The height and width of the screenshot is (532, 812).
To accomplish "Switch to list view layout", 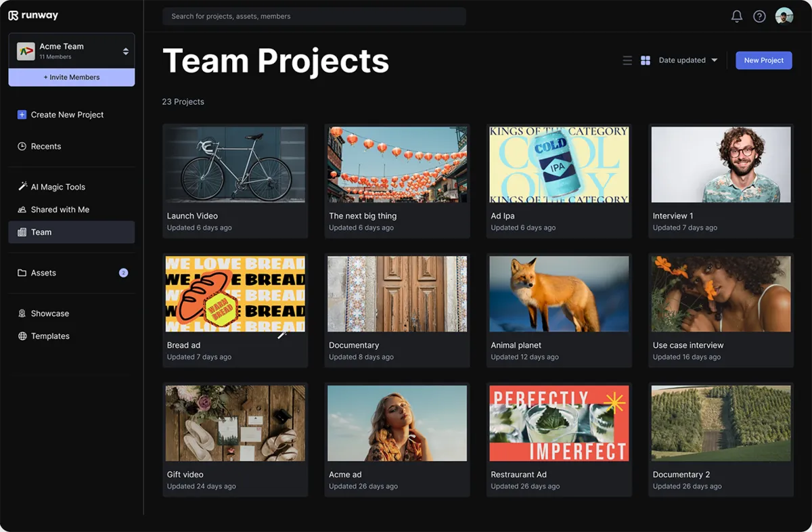I will coord(627,60).
